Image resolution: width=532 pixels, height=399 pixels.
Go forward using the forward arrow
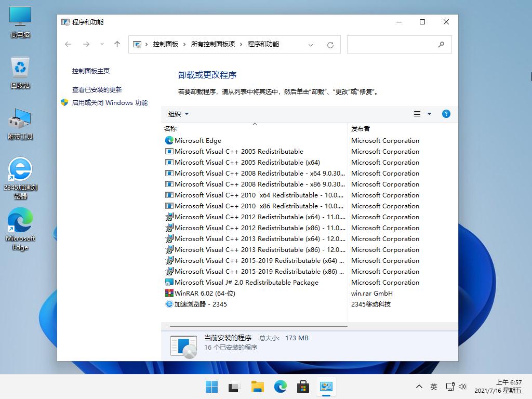pos(86,44)
